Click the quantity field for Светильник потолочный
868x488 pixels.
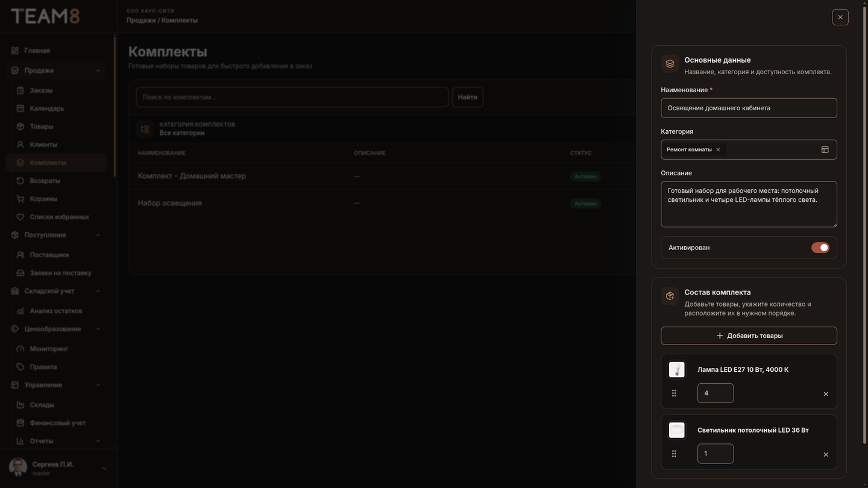pyautogui.click(x=715, y=454)
